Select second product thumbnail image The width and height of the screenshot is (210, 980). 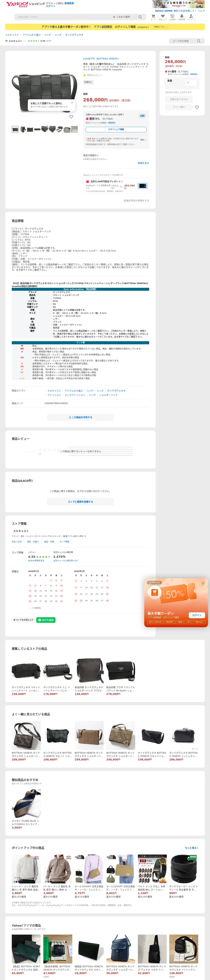click(23, 129)
